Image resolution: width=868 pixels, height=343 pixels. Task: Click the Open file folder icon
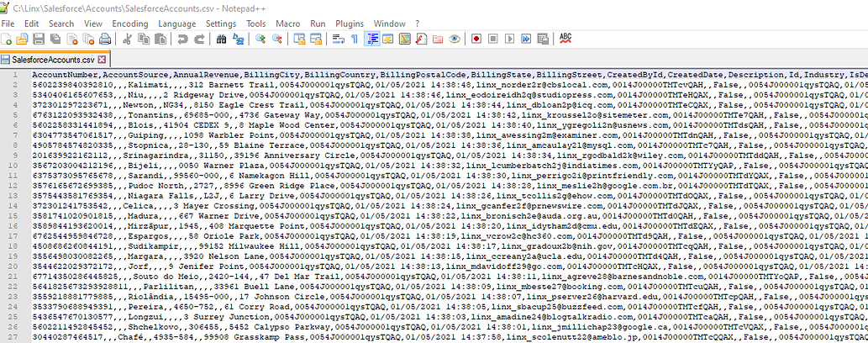pyautogui.click(x=22, y=39)
